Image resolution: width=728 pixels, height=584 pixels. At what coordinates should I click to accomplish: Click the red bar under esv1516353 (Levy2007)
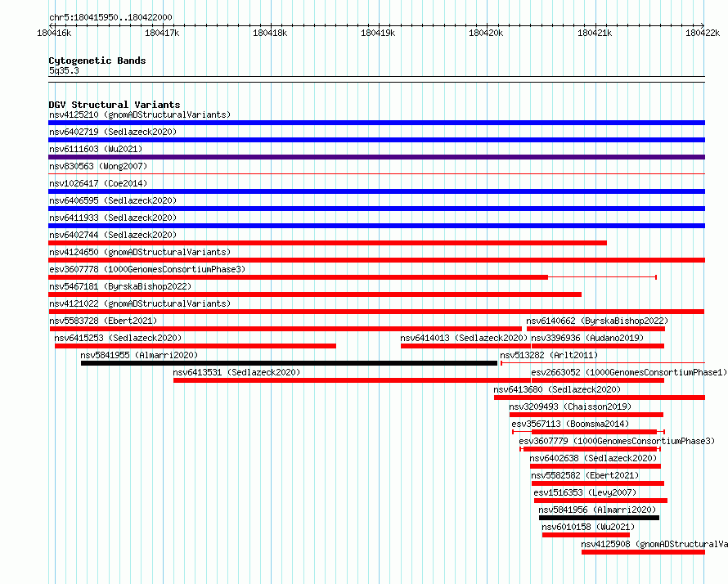(x=600, y=501)
